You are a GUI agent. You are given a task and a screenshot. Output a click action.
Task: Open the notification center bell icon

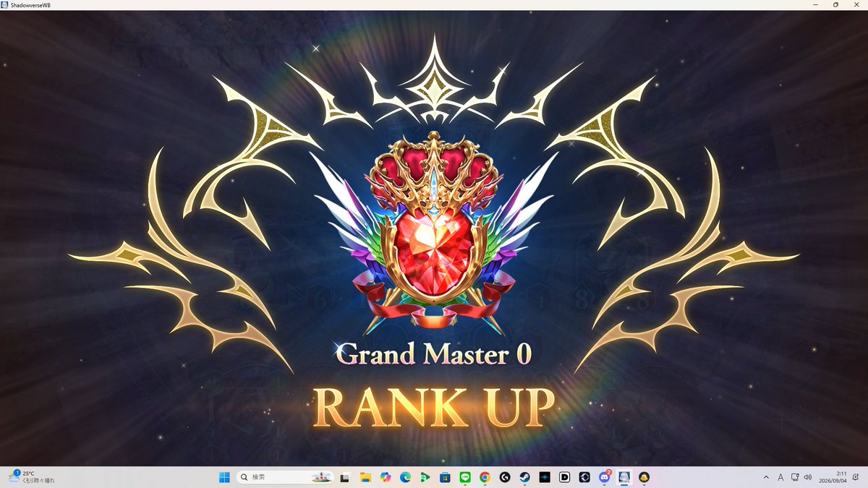(x=855, y=477)
